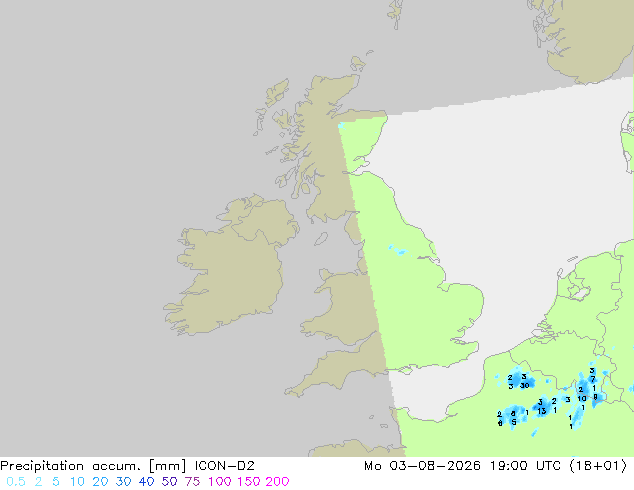Click the '19:00 UTC' time text
634x490 pixels.
click(525, 466)
